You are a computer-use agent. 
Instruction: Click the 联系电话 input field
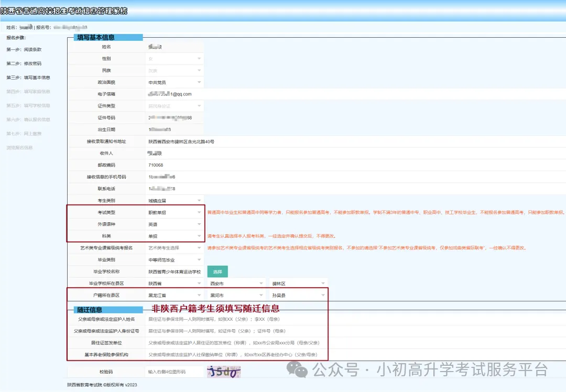tap(355, 189)
